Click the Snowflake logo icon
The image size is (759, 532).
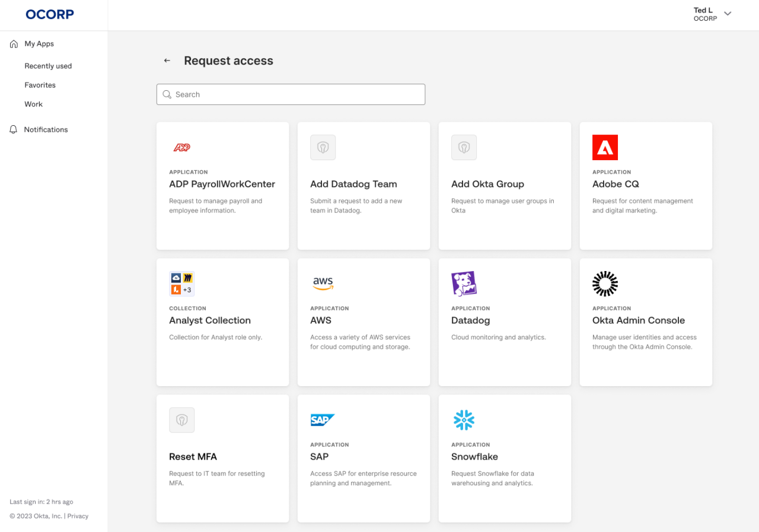point(464,420)
